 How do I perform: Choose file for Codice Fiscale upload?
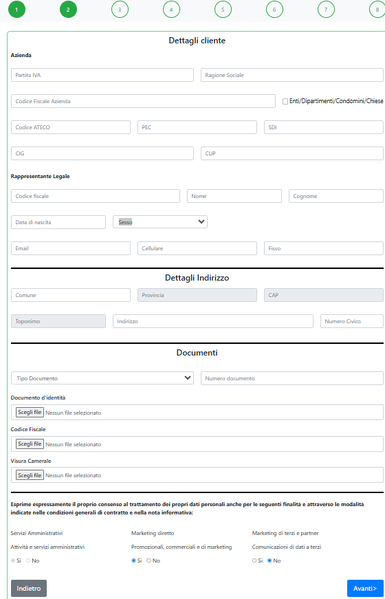[x=29, y=444]
